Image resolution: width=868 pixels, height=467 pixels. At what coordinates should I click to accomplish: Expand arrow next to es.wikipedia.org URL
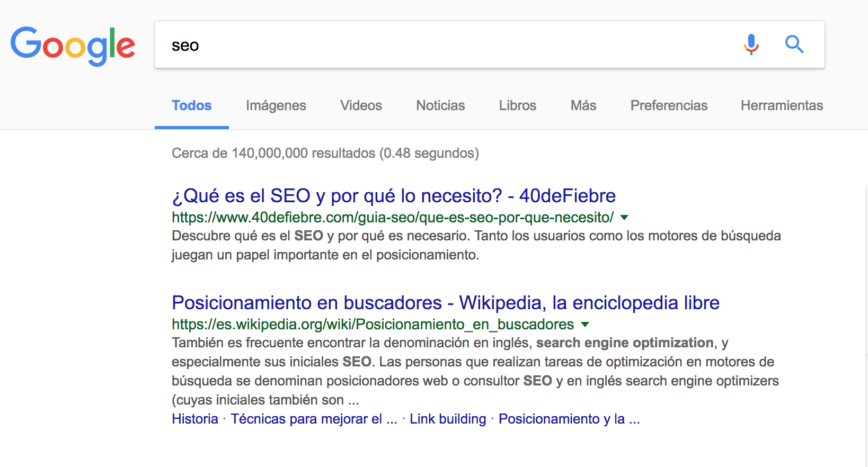(x=585, y=325)
